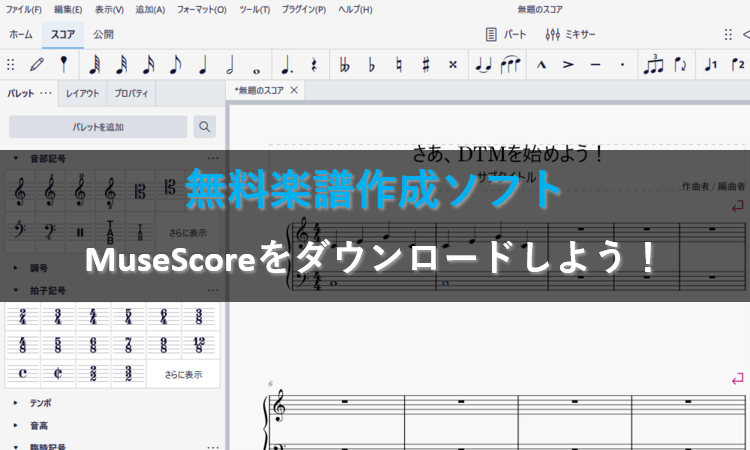Image resolution: width=750 pixels, height=450 pixels.
Task: Select the 2/4 time signature
Action: coord(22,317)
